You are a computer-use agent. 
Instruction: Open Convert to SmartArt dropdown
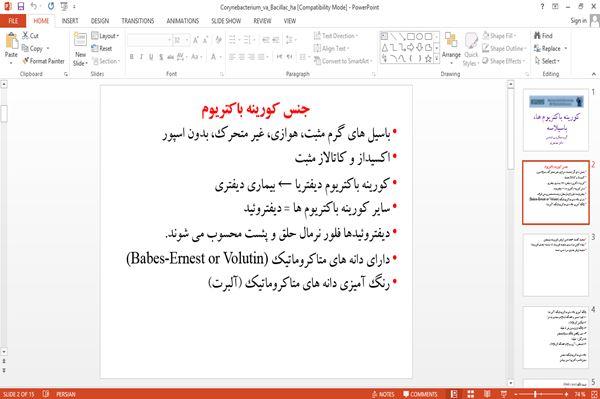(x=343, y=61)
